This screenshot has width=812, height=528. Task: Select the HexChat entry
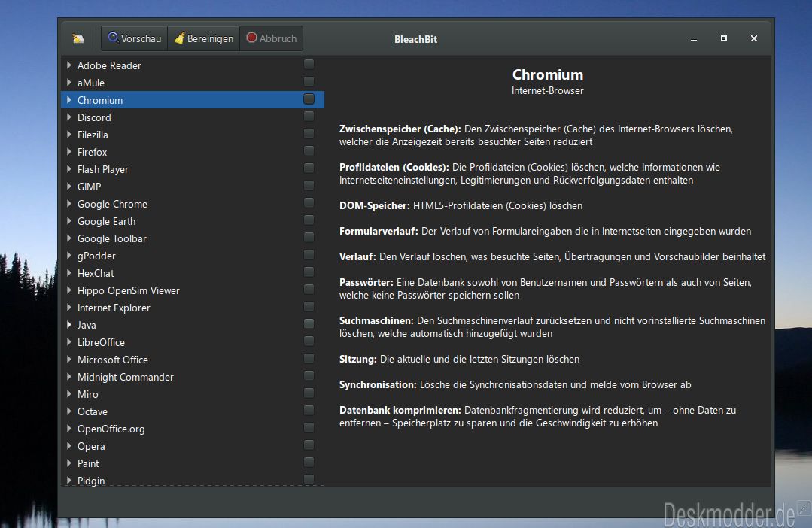pyautogui.click(x=193, y=273)
